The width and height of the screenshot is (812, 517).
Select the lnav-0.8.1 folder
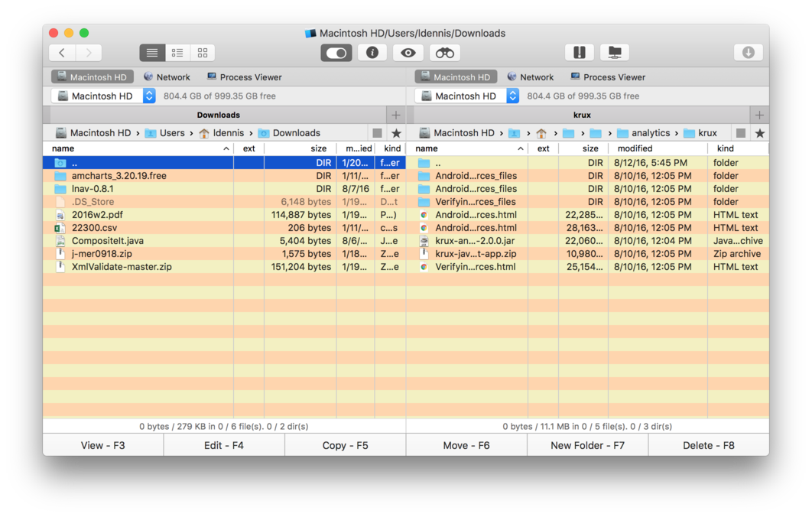[x=224, y=189]
